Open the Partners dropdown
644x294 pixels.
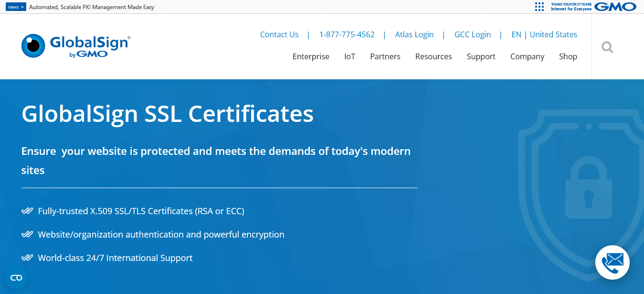(385, 56)
